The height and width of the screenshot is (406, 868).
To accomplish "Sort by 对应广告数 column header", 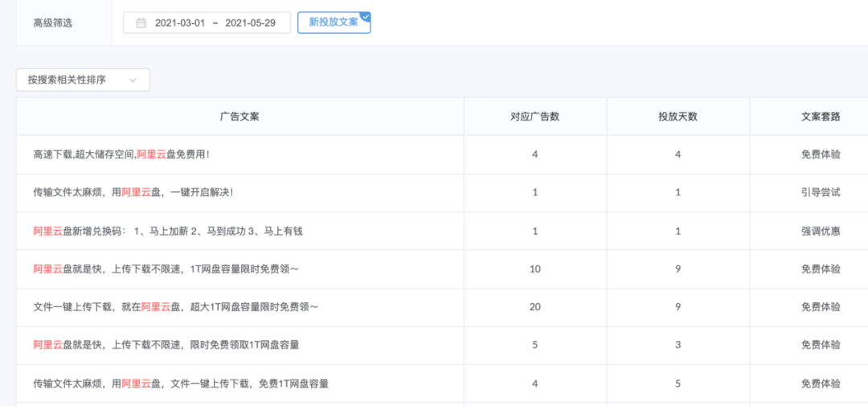I will [534, 117].
